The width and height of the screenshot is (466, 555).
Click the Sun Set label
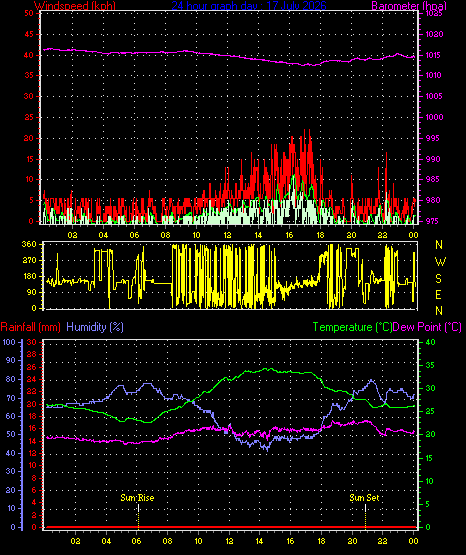pyautogui.click(x=364, y=498)
